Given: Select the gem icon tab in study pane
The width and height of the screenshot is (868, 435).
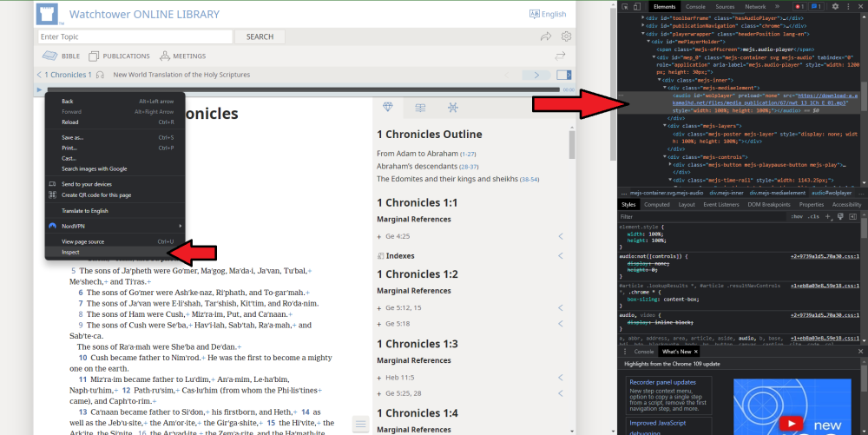Looking at the screenshot, I should tap(388, 107).
